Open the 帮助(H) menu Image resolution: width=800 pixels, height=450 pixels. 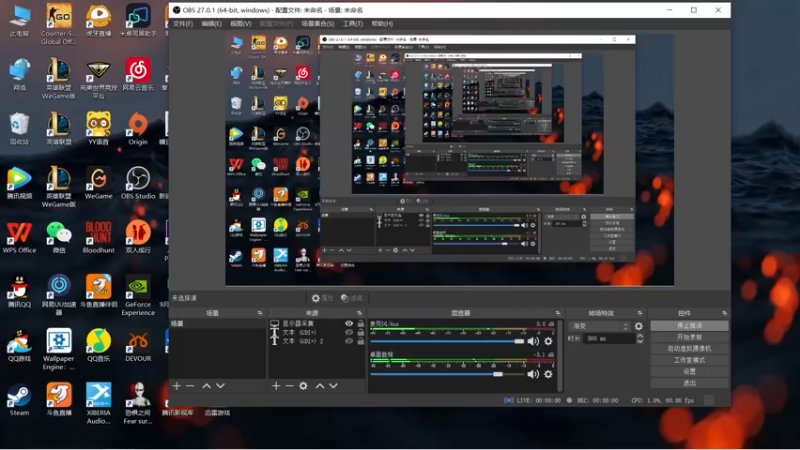pos(382,24)
